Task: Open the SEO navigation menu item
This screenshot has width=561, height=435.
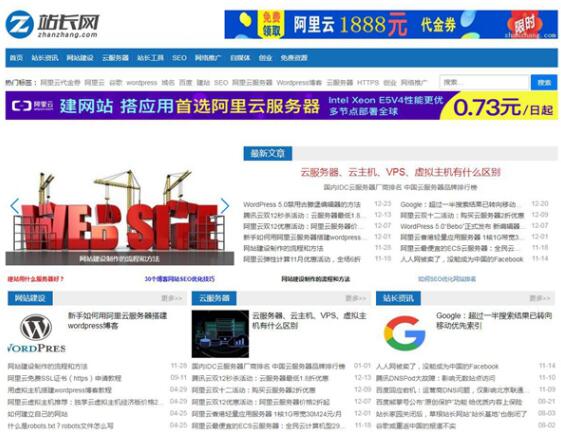Action: 179,58
